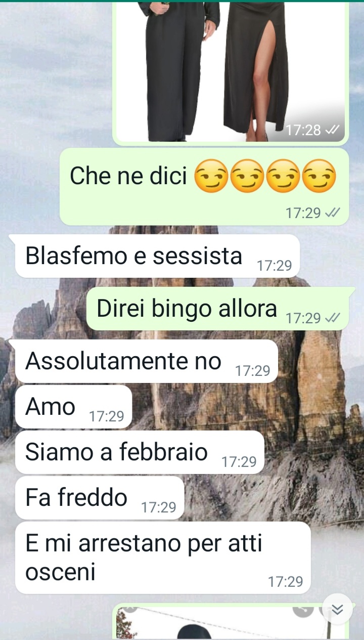Viewport: 364px width, 640px height.
Task: Select the 'Fa freddo' message
Action: [100, 498]
